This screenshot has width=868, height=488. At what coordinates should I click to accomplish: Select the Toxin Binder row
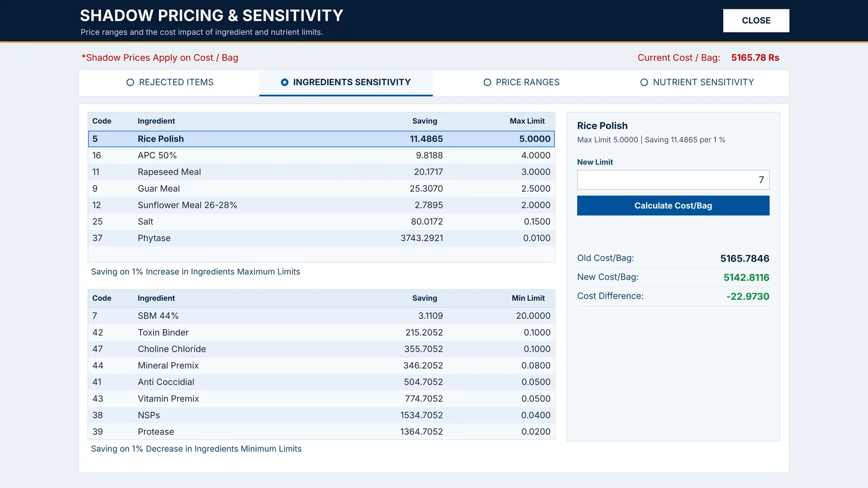point(321,332)
